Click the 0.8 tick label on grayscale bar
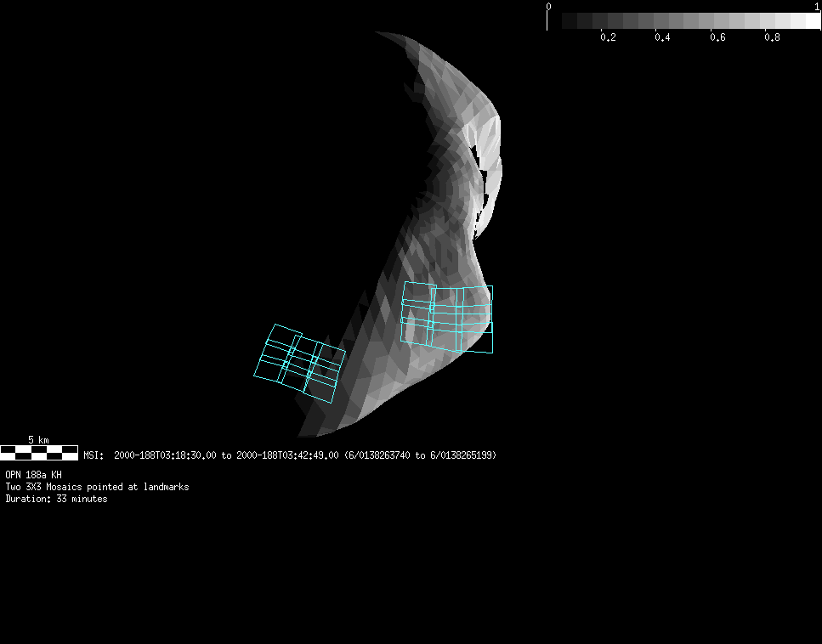 772,37
